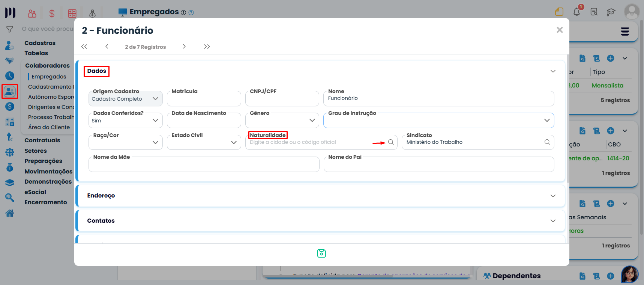This screenshot has height=285, width=644.
Task: Open the red dollar sign module icon
Action: point(52,14)
